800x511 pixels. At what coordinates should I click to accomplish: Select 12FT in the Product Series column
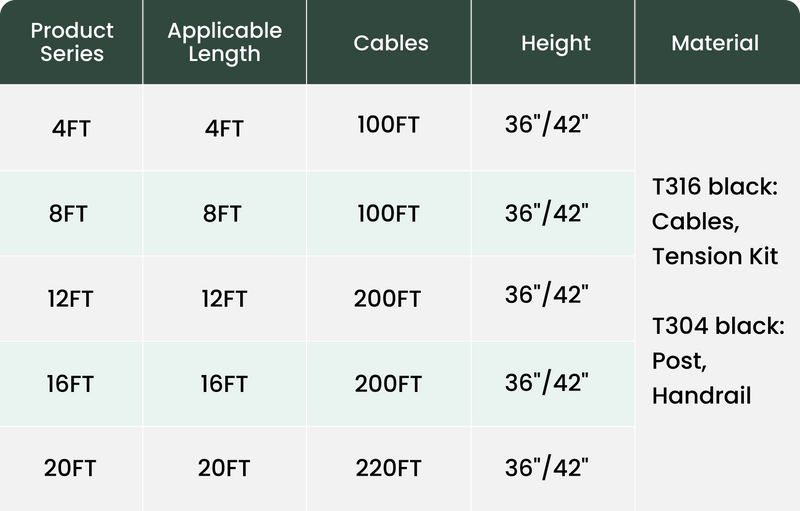click(71, 299)
